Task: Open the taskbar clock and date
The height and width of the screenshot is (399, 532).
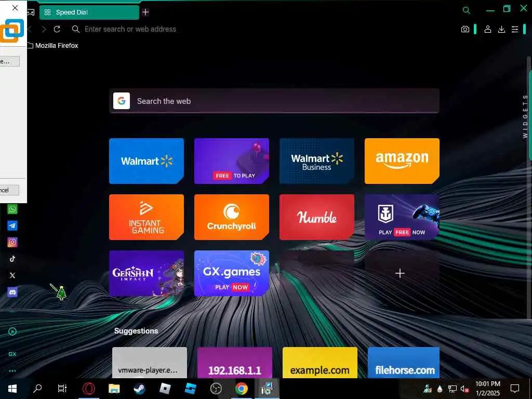Action: [487, 389]
